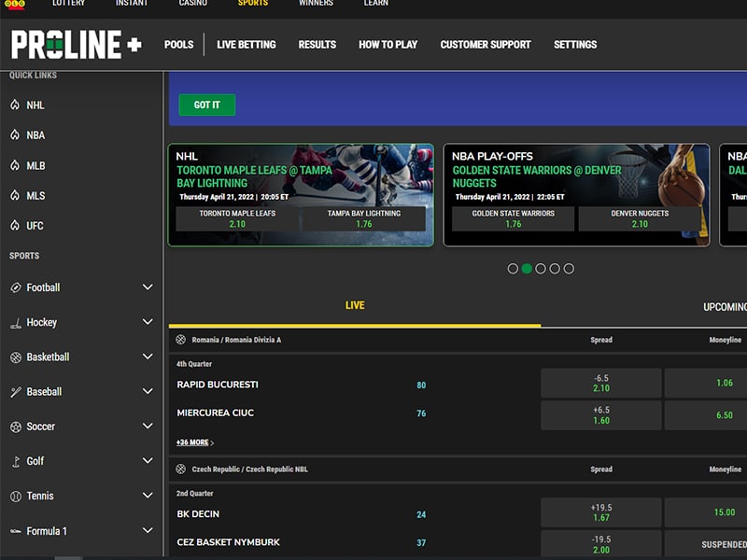Expand the Baseball sports category chevron
Screen dimensions: 747x560
tap(148, 392)
